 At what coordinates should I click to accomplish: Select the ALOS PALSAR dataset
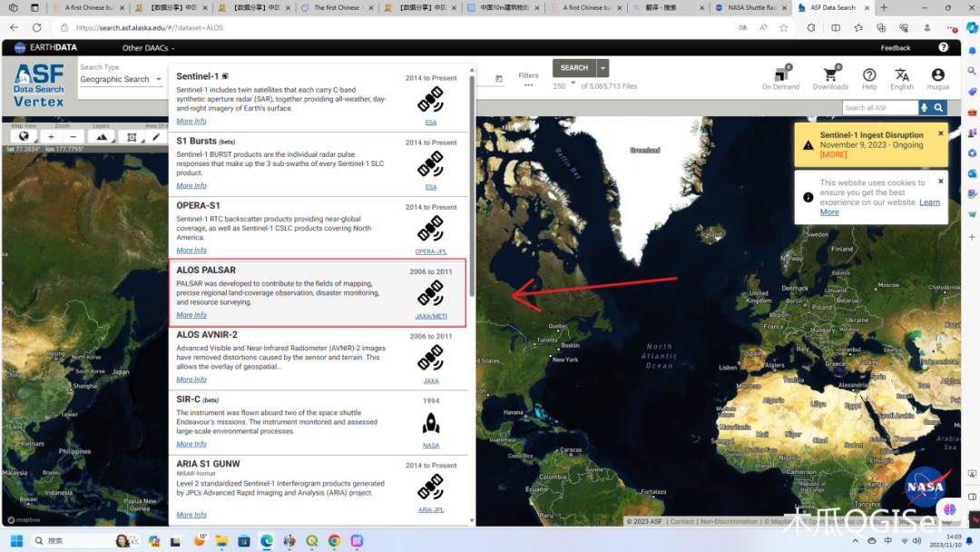point(318,292)
